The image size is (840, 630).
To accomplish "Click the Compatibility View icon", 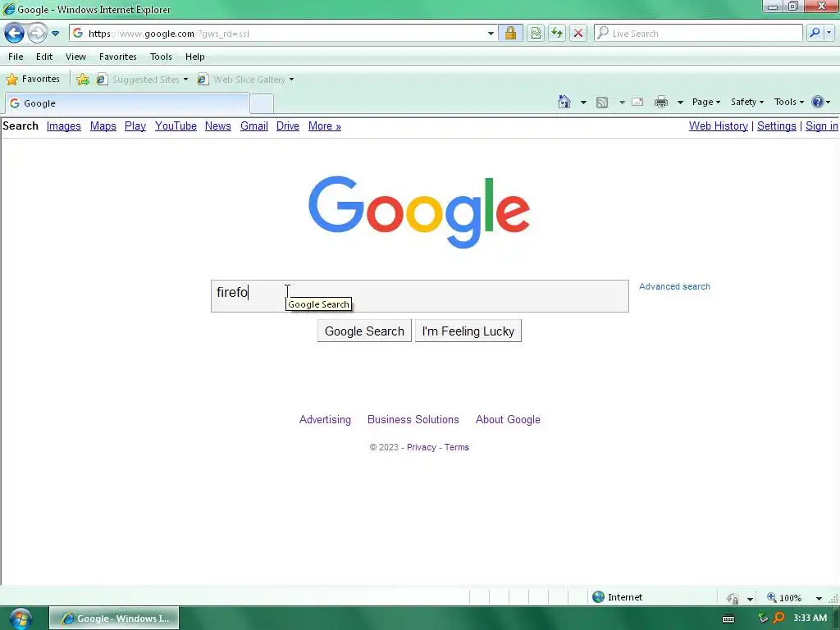I will click(536, 33).
